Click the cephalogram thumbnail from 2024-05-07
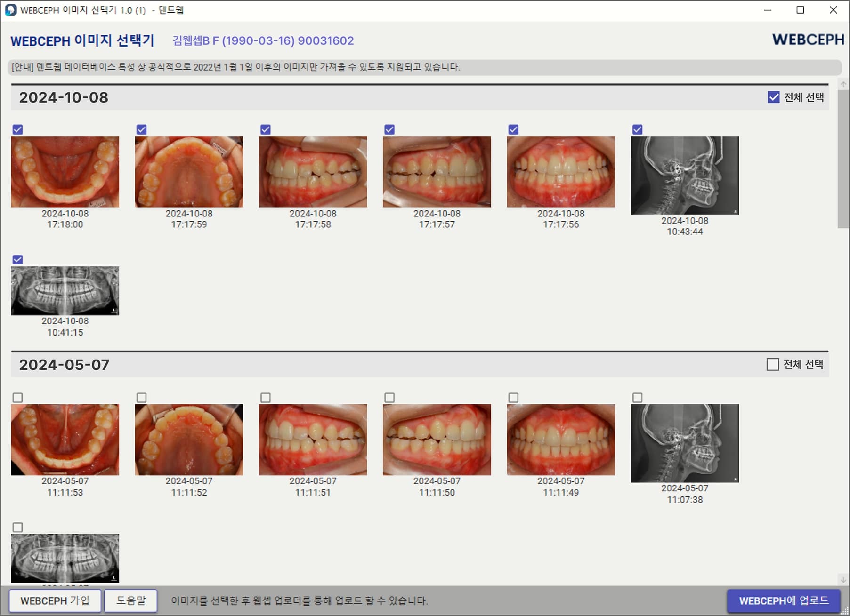 [684, 443]
